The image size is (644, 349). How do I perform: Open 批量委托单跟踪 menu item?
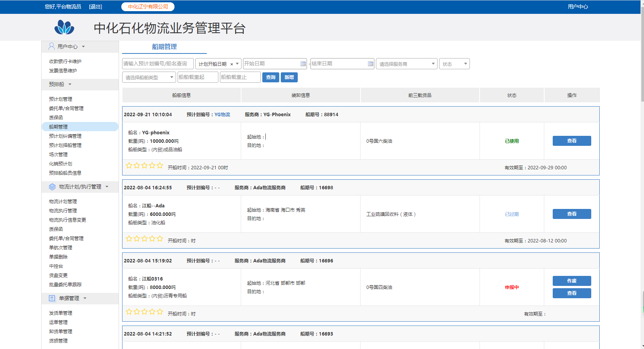click(x=65, y=284)
